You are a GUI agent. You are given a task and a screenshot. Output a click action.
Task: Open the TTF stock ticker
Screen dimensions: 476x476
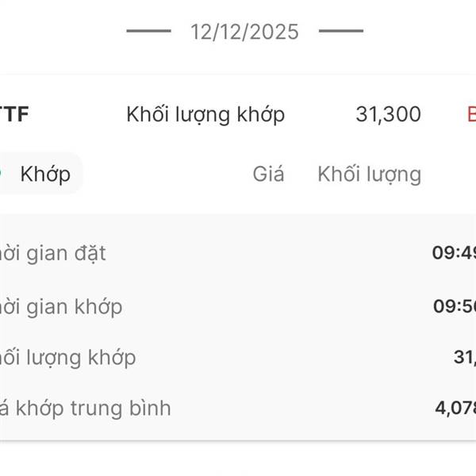[14, 114]
